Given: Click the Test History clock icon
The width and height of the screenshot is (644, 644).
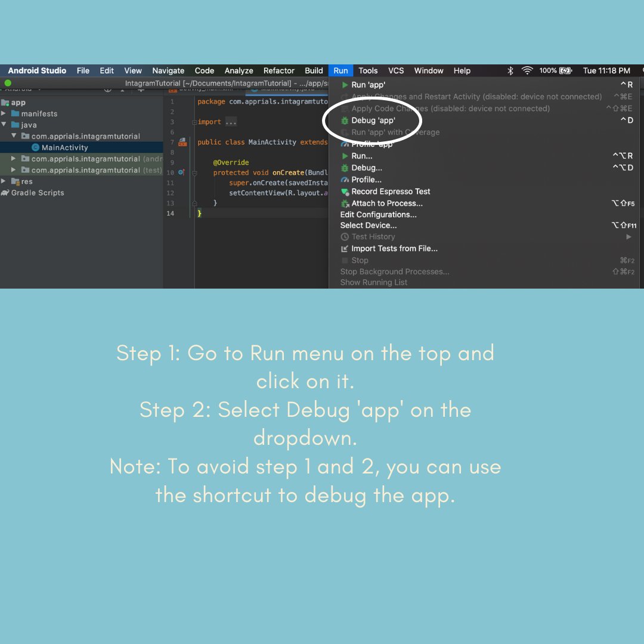Looking at the screenshot, I should pos(345,237).
